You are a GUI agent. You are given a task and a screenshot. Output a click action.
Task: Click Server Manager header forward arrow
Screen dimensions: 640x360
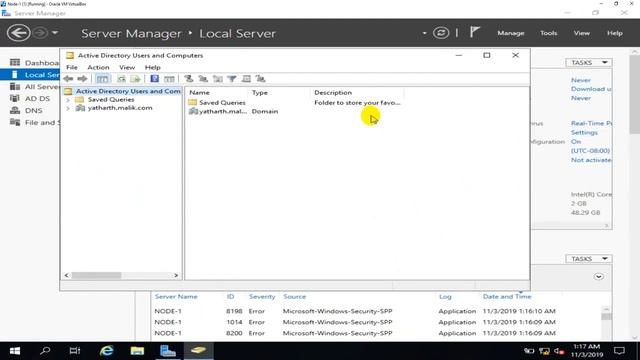click(40, 33)
